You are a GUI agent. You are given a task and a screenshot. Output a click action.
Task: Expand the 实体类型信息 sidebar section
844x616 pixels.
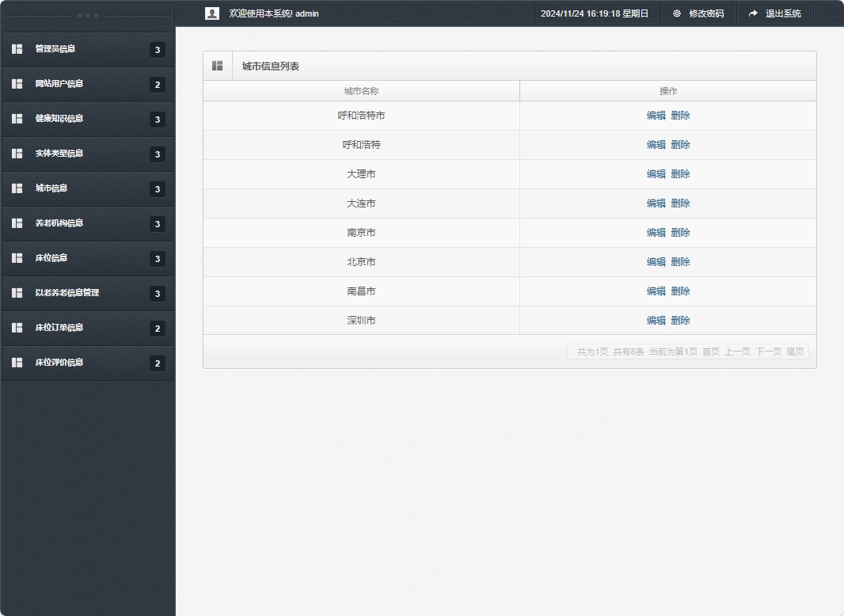point(59,154)
